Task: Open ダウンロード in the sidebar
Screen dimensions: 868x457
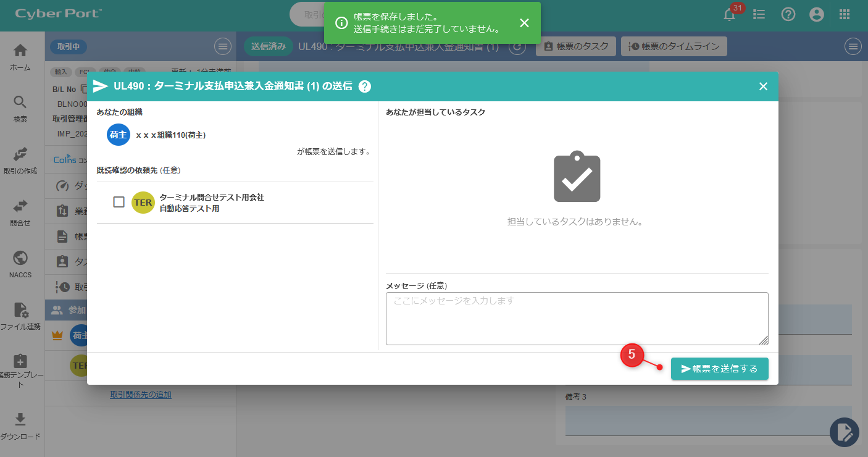Action: pos(20,426)
